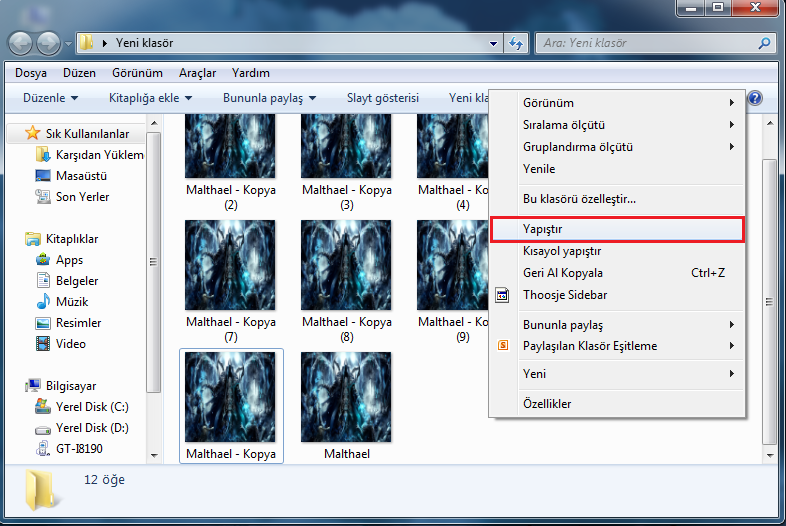Open the Araçlar menu

(x=198, y=73)
